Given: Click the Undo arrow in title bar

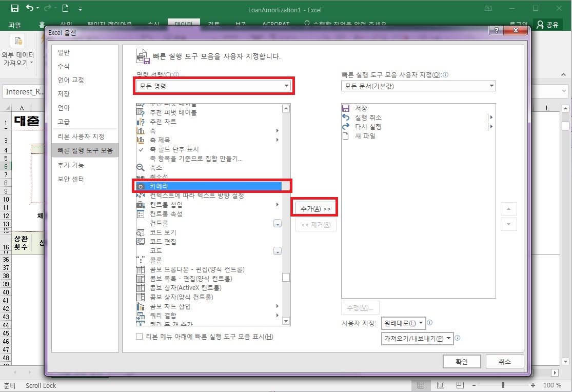Looking at the screenshot, I should (x=30, y=8).
